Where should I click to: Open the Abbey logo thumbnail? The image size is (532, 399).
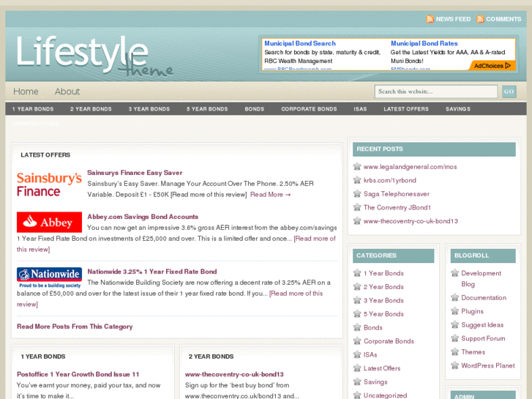49,222
